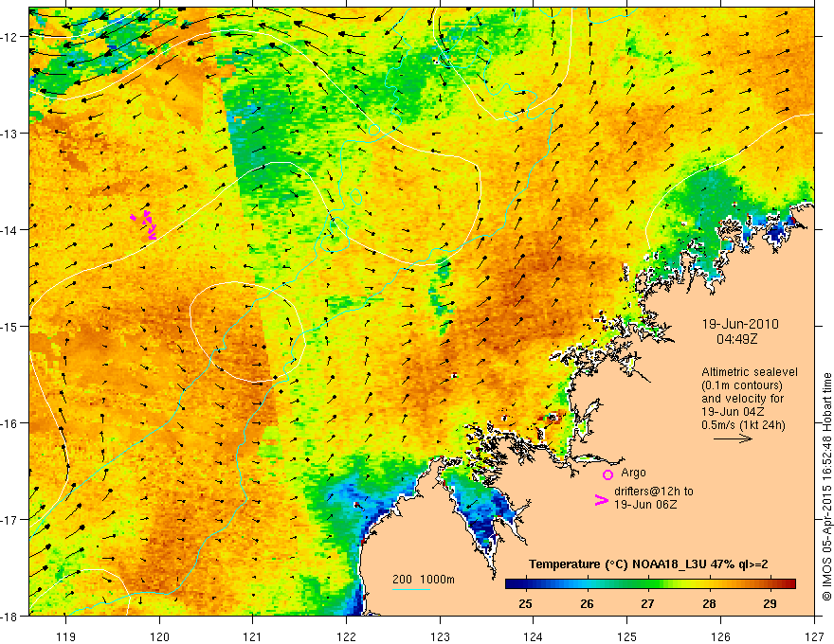Click longitude axis label 120

[x=159, y=636]
